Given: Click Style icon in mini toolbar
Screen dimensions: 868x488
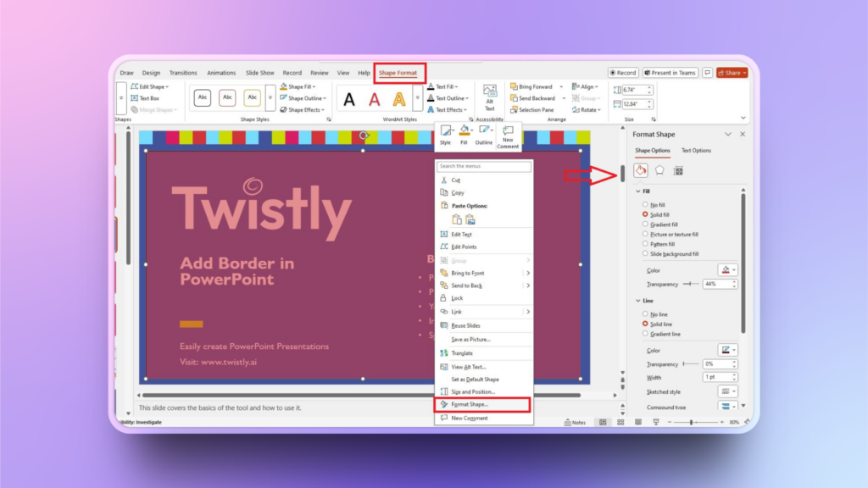Looking at the screenshot, I should click(x=446, y=135).
